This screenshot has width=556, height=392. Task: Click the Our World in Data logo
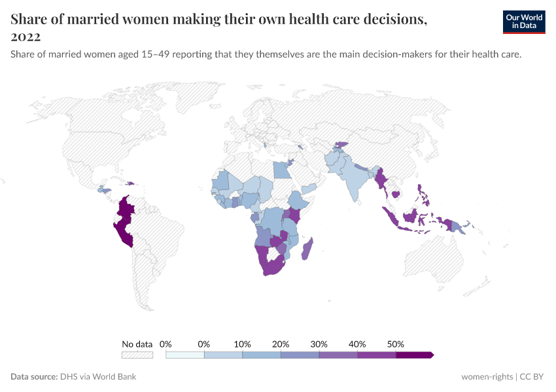click(523, 22)
